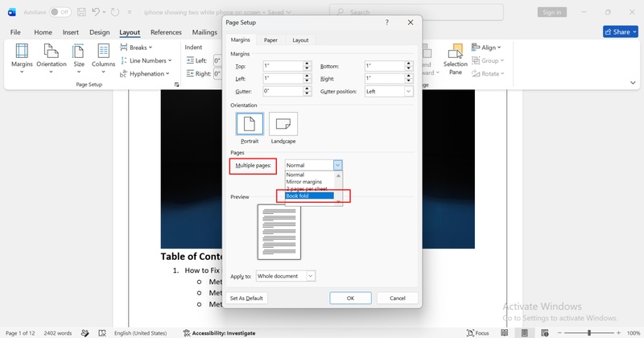Click Accessibility: Investigate status
The image size is (644, 338).
[x=219, y=333]
